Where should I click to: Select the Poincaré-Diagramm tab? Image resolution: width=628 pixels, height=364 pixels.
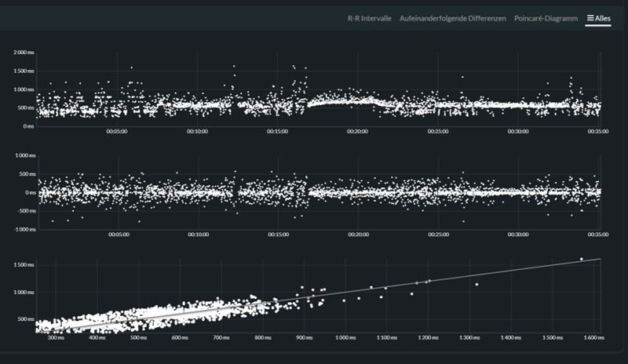546,18
